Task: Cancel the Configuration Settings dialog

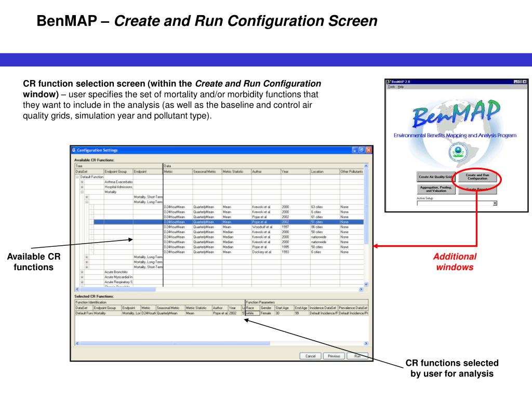Action: pos(311,356)
